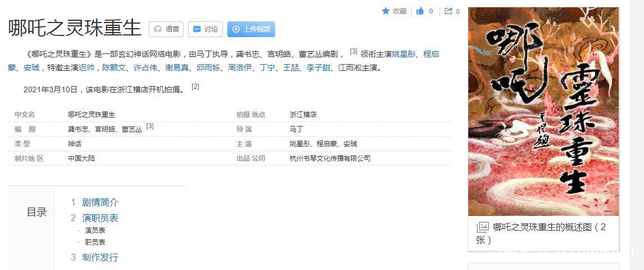Open the 安琥 link in intro paragraph
644x270 pixels.
point(31,68)
